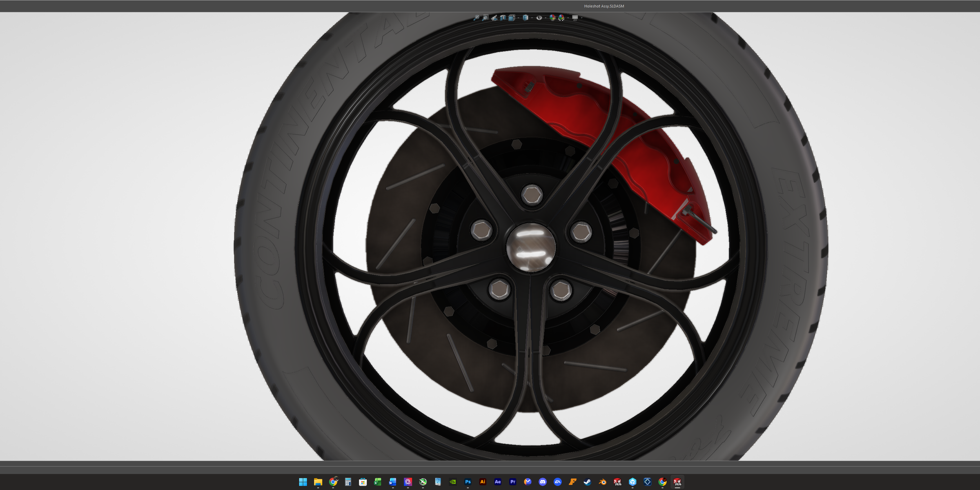Screen dimensions: 980x490
Task: Open the Apply Scene dropdown arrow
Action: (x=568, y=18)
